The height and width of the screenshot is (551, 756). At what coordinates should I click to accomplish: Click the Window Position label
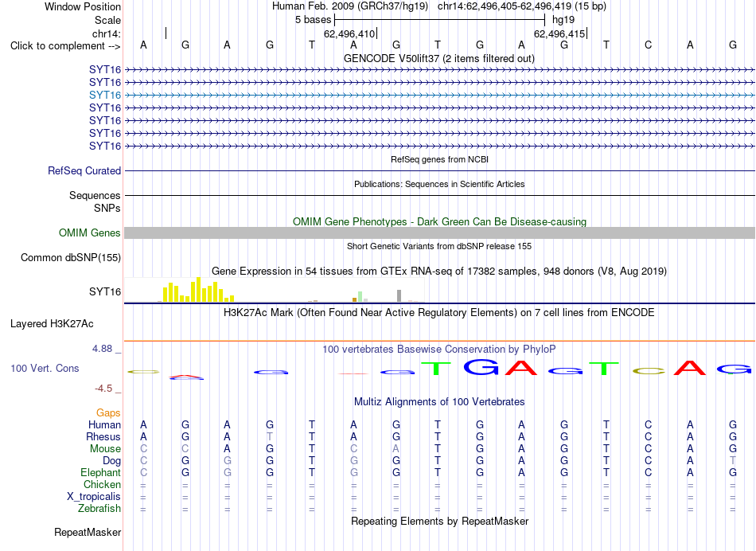(83, 6)
